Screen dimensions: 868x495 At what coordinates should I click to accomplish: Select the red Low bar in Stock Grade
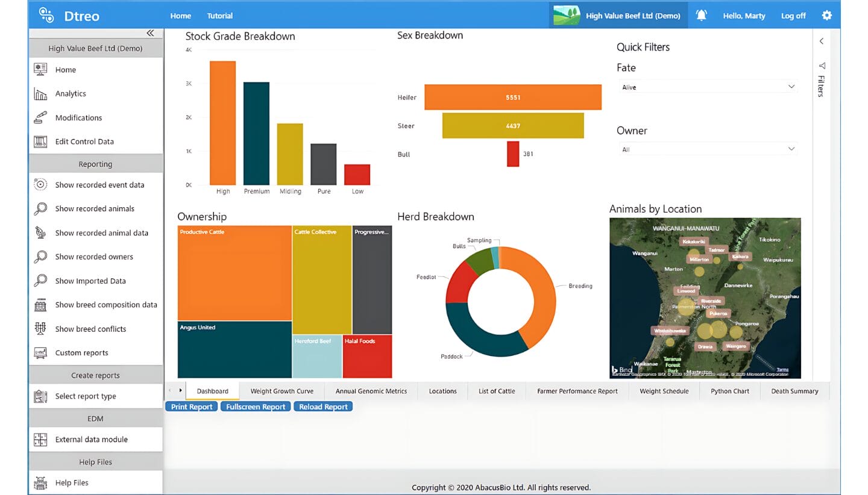[357, 175]
